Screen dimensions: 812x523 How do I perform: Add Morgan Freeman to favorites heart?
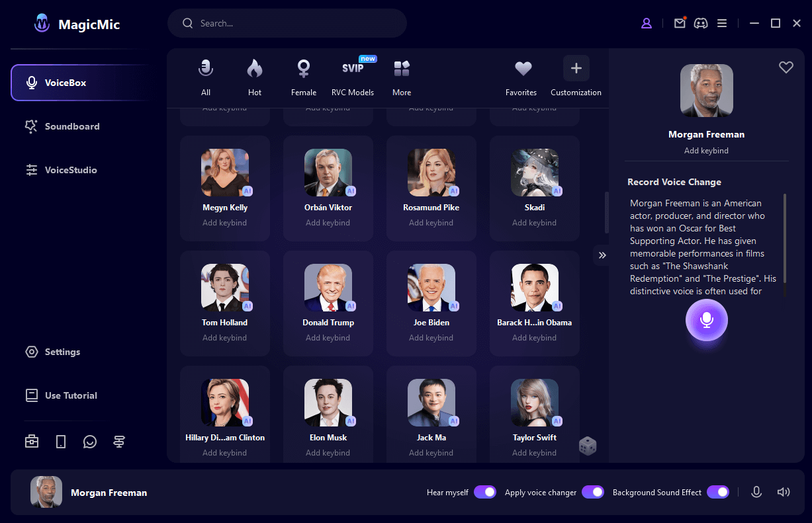[x=786, y=67]
